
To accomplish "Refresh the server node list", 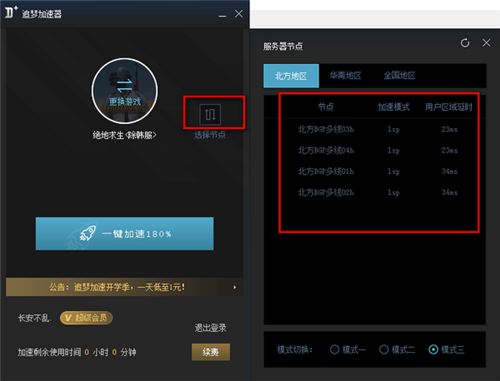I will point(465,43).
